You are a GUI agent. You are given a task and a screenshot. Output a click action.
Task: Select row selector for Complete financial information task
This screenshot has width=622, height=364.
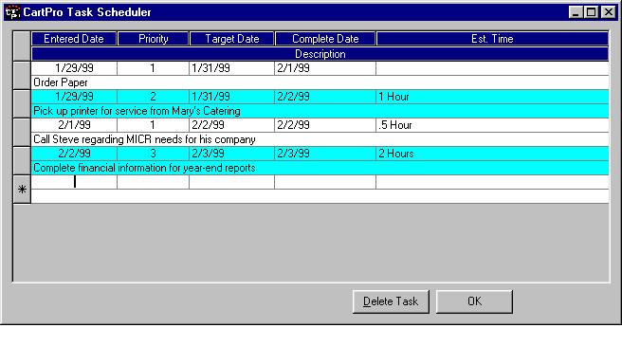pos(22,161)
